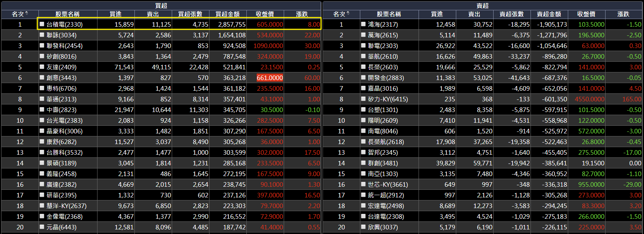This screenshot has width=644, height=234.
Task: Sort by the 買超金額 column header
Action: 227,14
